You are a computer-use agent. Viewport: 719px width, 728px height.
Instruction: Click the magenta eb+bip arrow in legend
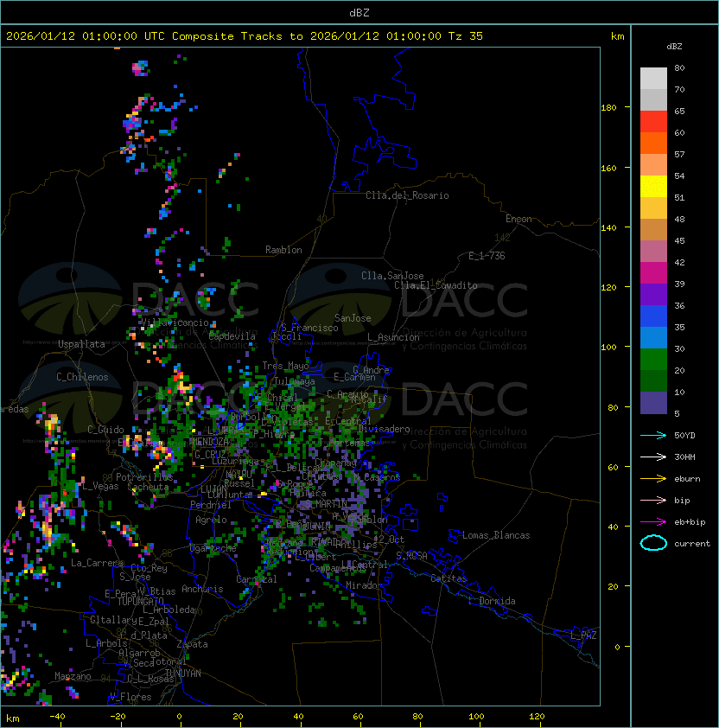653,522
